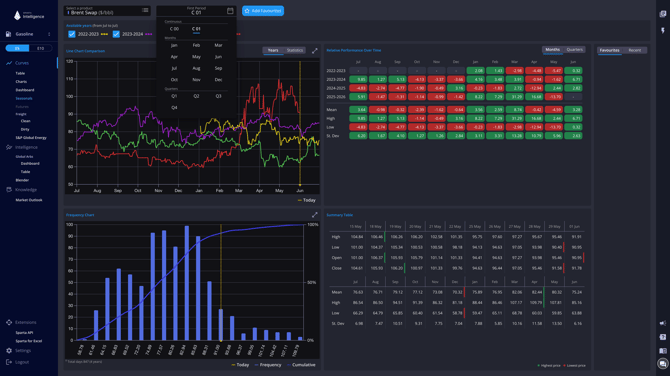The width and height of the screenshot is (670, 376).
Task: Open Sparta API link
Action: point(24,332)
